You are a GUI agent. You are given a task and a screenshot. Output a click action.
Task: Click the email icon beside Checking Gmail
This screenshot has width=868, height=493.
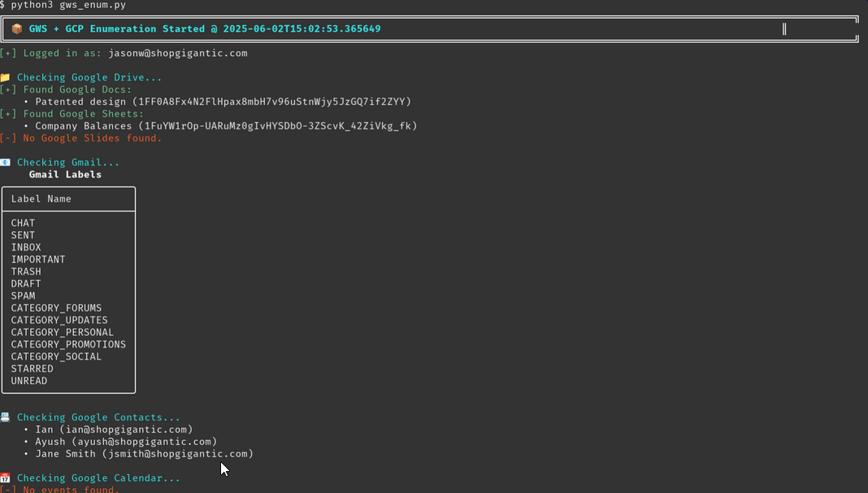coord(5,163)
